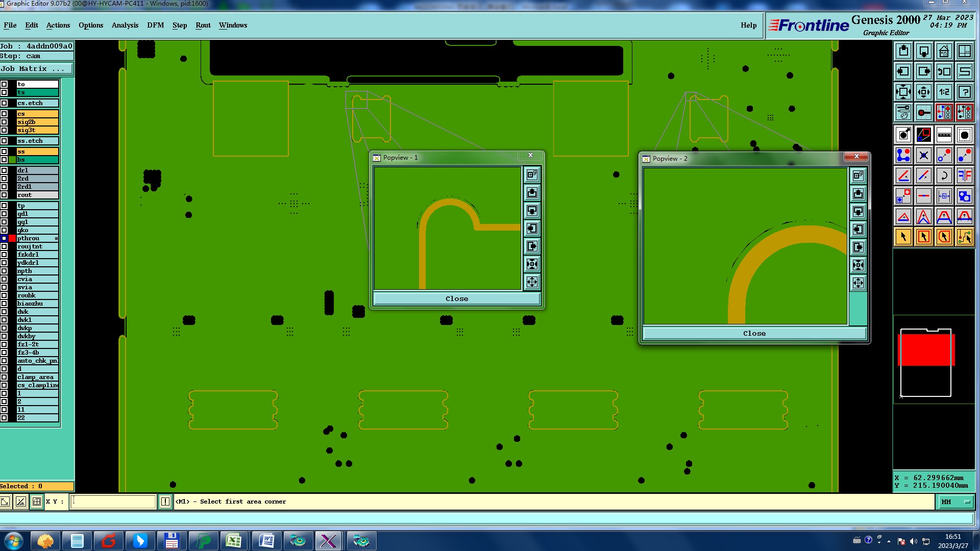Click the green bs layer color swatch

(x=12, y=160)
